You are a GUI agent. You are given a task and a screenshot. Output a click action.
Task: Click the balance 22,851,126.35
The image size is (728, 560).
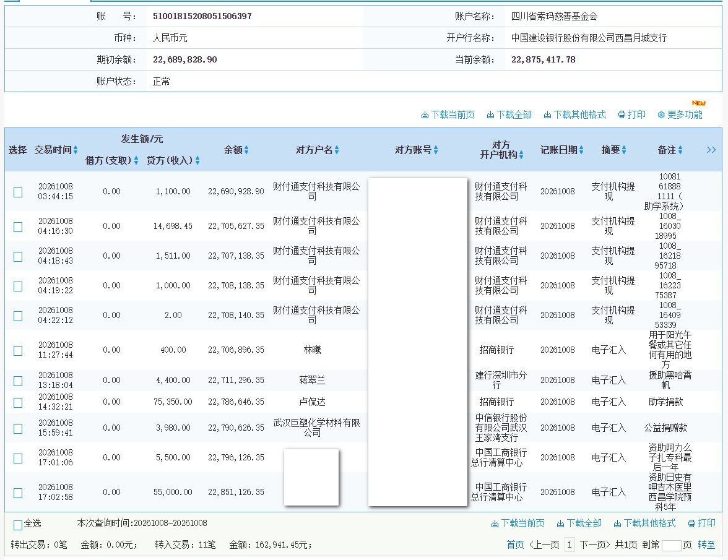click(x=236, y=493)
